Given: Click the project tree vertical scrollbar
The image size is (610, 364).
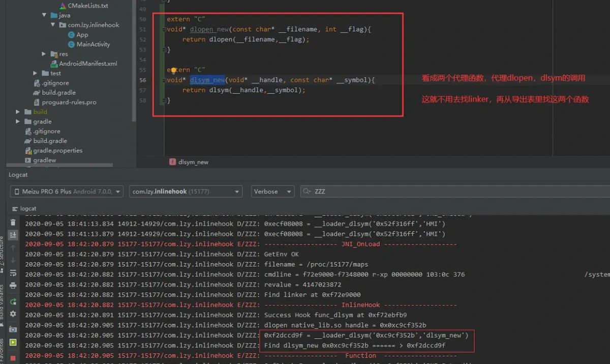Looking at the screenshot, I should coord(134,61).
